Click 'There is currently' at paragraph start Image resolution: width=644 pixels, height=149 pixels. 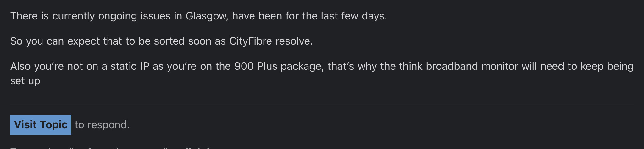(x=53, y=16)
